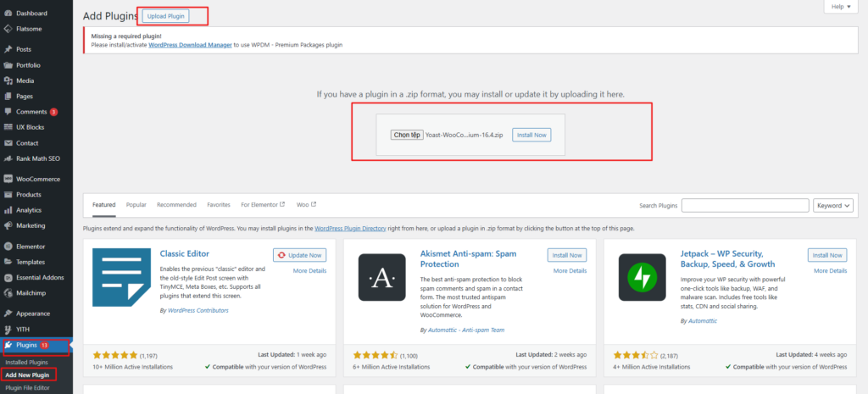The height and width of the screenshot is (394, 868).
Task: Click the Contact envelope icon
Action: [8, 142]
